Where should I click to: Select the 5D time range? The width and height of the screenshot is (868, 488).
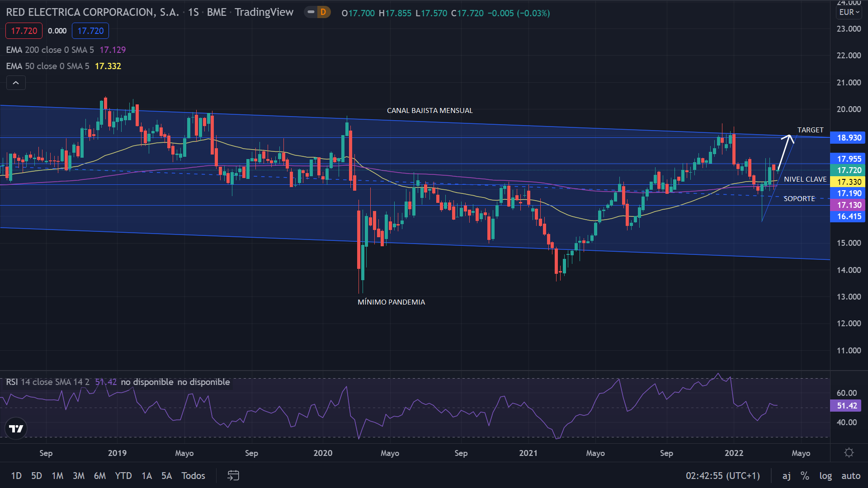[x=37, y=476]
